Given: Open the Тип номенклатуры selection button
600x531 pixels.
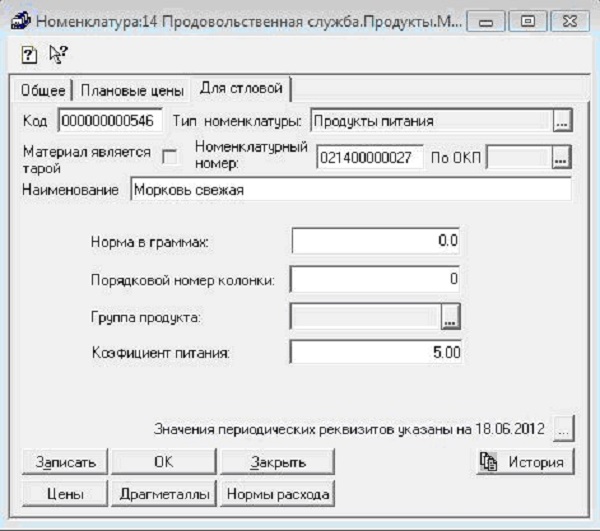Looking at the screenshot, I should pyautogui.click(x=561, y=121).
